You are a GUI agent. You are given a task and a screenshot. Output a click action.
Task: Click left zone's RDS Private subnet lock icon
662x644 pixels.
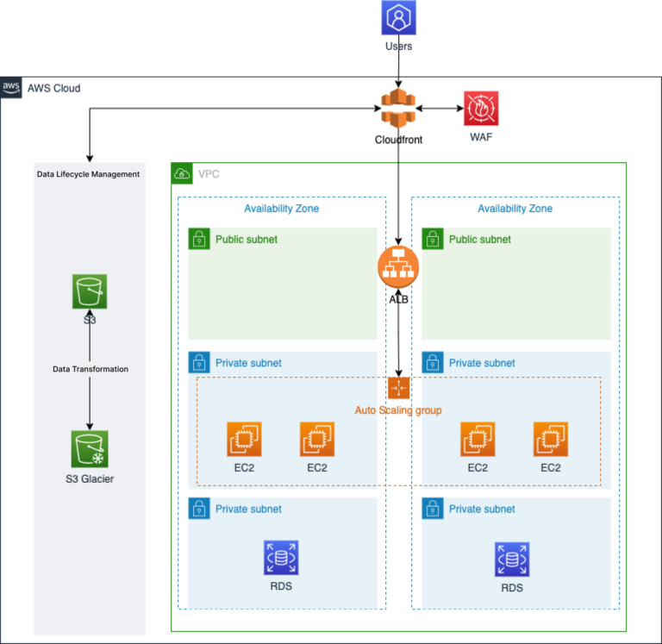point(199,509)
